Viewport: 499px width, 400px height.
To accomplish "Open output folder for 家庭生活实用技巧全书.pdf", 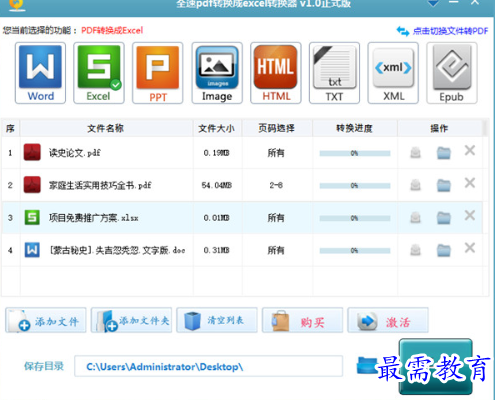I will (444, 185).
